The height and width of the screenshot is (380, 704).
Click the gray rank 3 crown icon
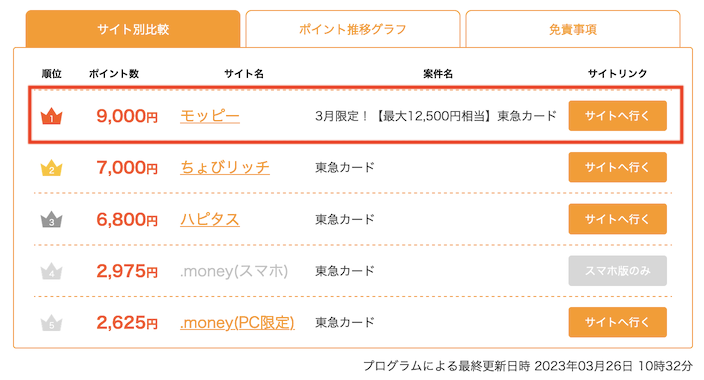pos(51,220)
